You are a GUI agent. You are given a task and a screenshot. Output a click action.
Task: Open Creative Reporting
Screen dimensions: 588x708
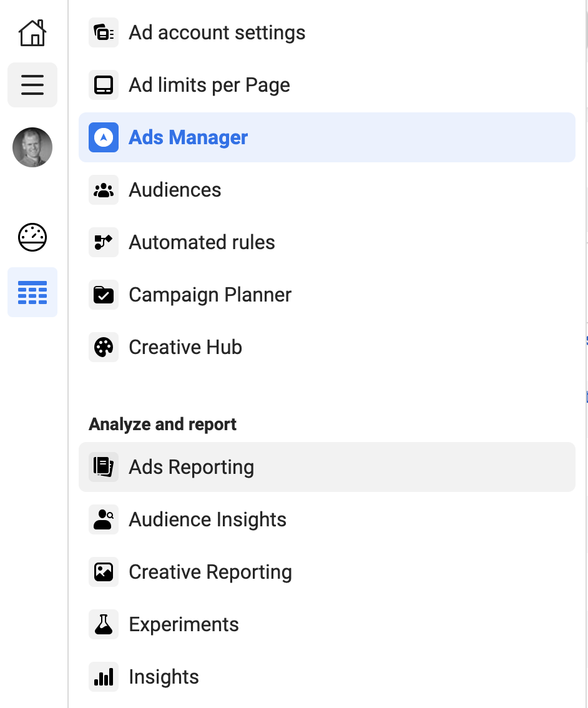[326, 572]
